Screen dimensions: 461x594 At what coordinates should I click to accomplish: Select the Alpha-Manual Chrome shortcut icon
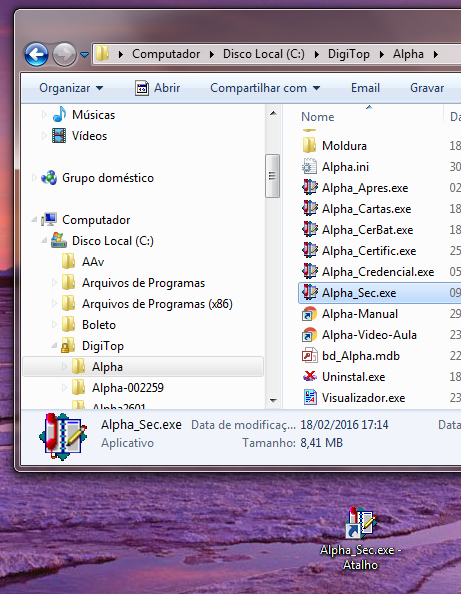(x=309, y=314)
